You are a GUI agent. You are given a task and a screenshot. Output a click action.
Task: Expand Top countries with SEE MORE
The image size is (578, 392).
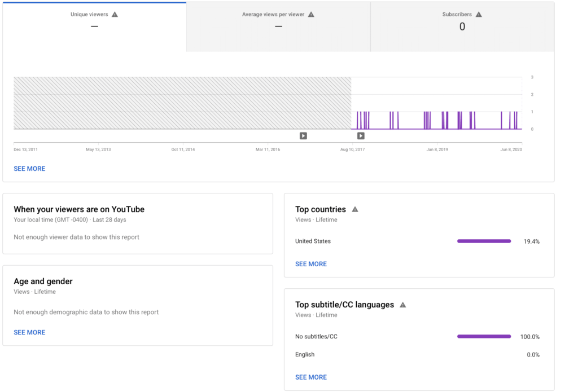[x=311, y=264]
